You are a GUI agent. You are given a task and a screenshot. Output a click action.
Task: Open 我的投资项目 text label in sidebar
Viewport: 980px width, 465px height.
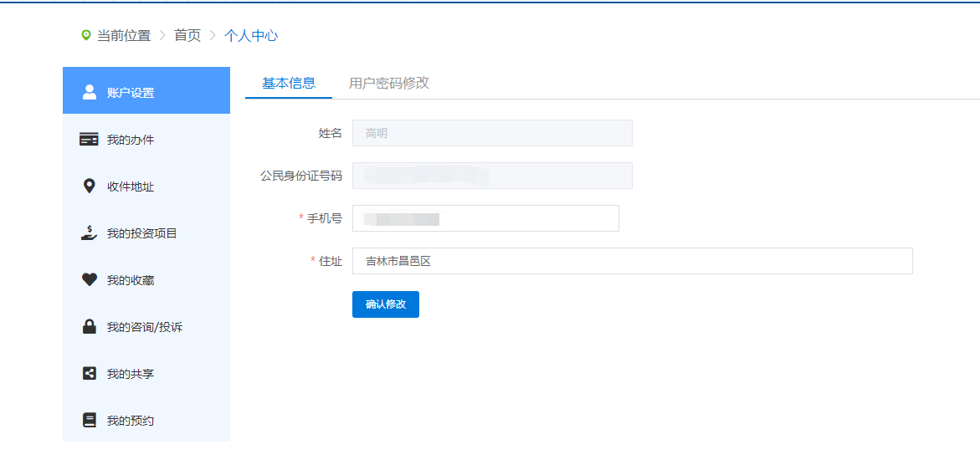point(142,233)
